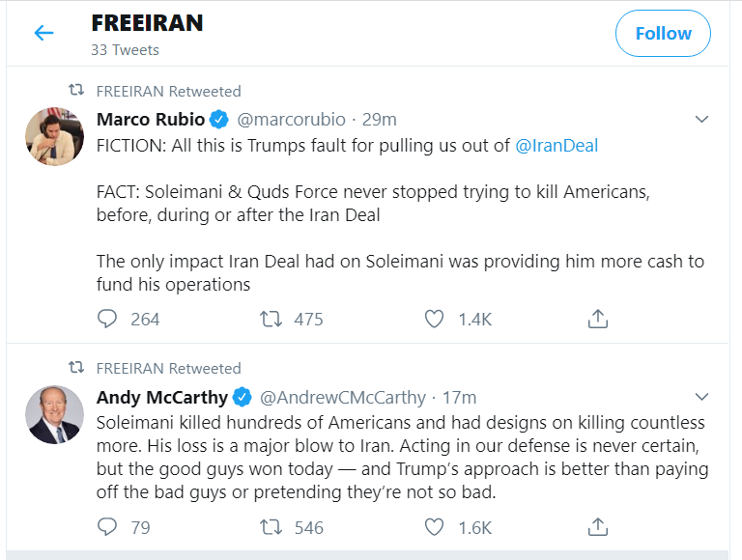This screenshot has width=742, height=560.
Task: Open more options on Marco Rubio's tweet
Action: (703, 120)
